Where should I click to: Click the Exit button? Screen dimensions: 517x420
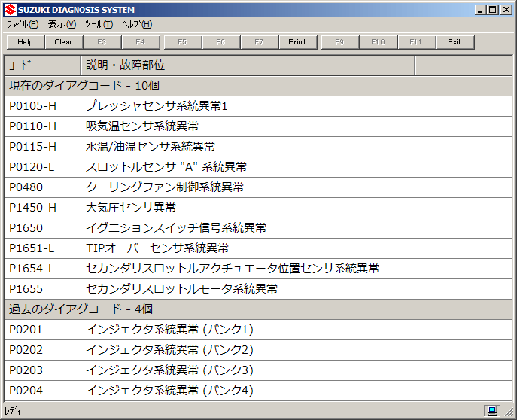[x=455, y=42]
